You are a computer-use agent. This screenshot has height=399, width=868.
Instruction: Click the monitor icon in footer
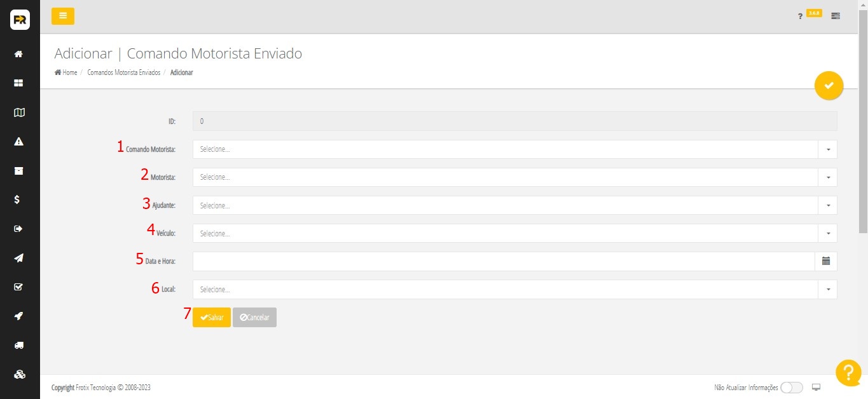point(816,388)
